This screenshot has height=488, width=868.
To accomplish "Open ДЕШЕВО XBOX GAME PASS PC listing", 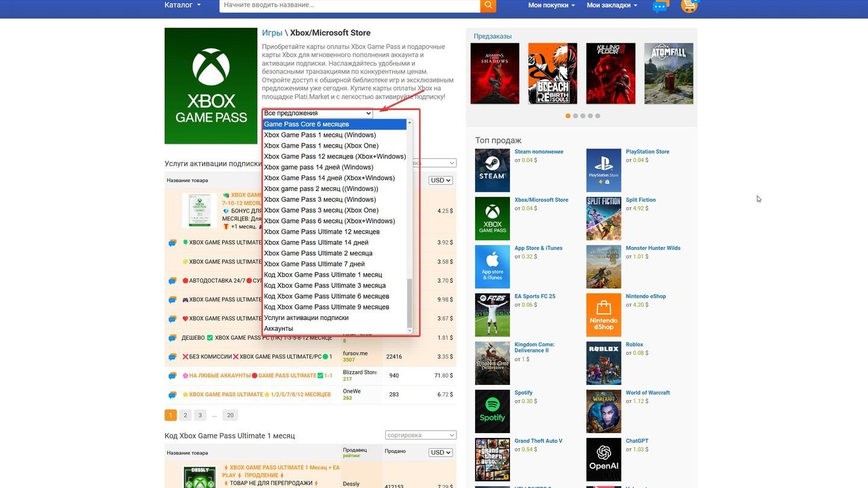I will [257, 338].
